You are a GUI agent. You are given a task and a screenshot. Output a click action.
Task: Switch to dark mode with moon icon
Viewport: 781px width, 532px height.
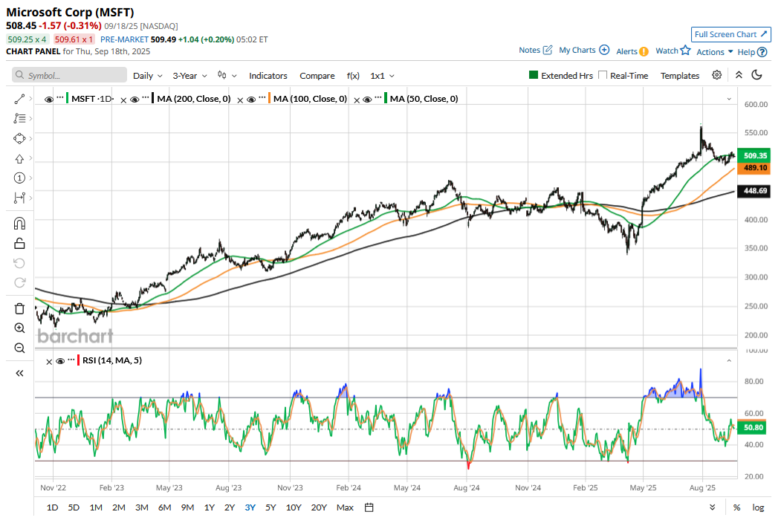coord(756,75)
